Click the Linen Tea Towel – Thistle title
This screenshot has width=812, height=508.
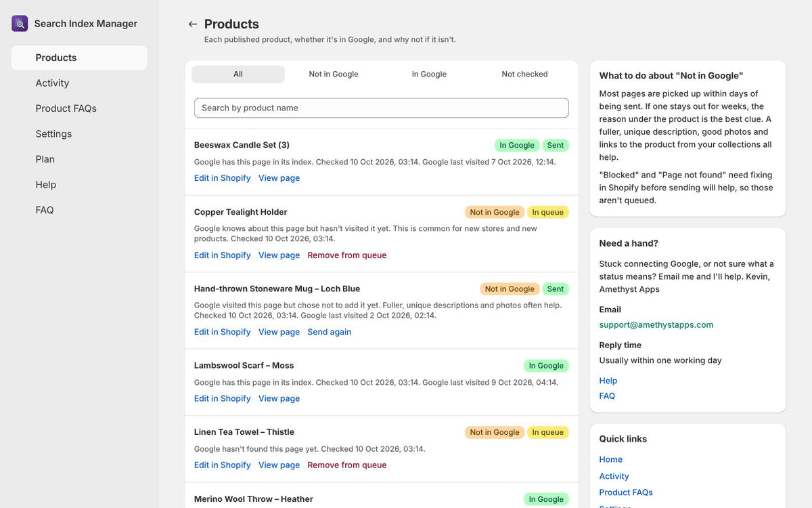[x=244, y=432]
